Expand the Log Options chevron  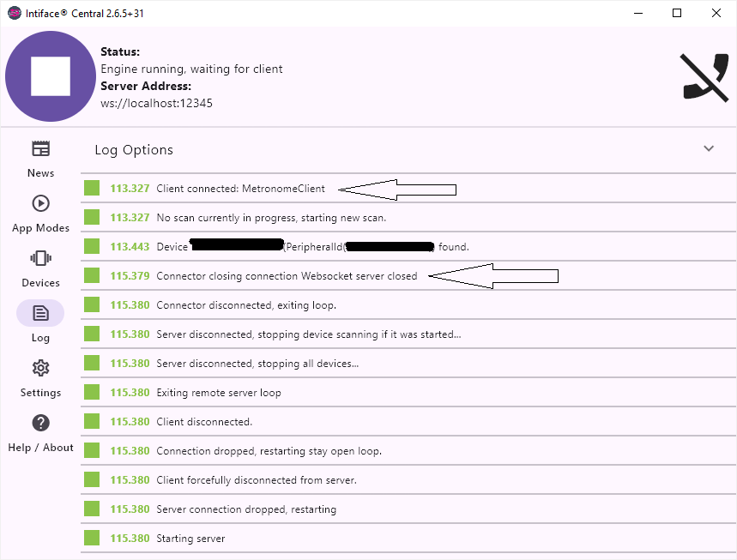tap(709, 148)
